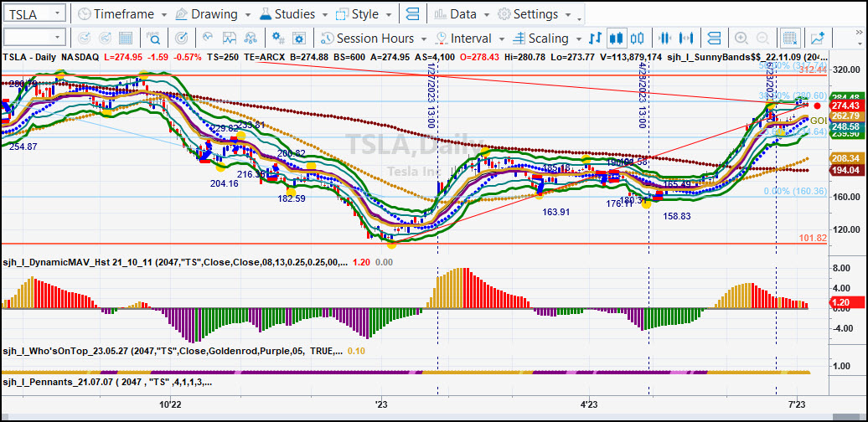Click the 158.83 low price label
The image size is (868, 422).
coord(677,216)
